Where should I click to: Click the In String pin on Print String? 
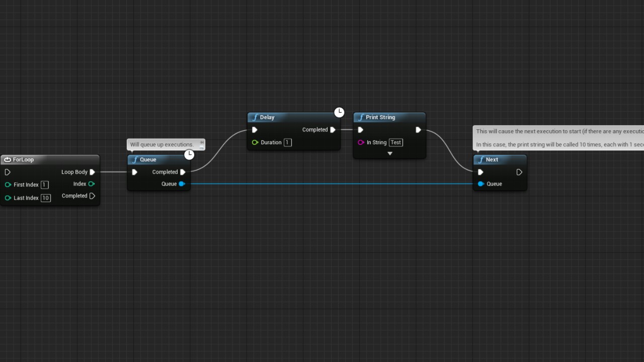click(x=361, y=142)
